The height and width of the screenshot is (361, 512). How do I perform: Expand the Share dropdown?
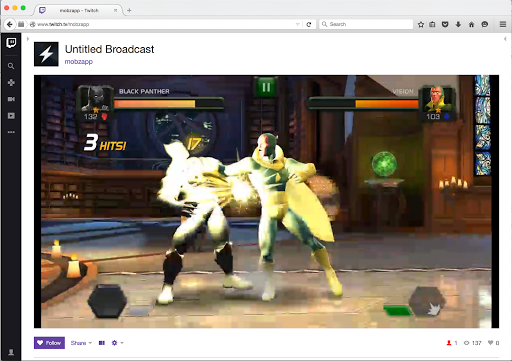click(81, 343)
